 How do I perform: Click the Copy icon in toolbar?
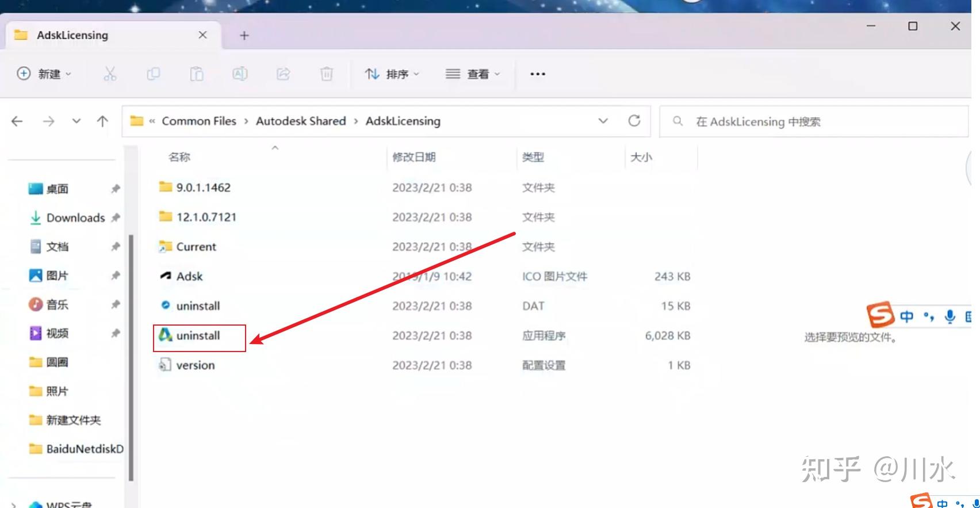(153, 74)
